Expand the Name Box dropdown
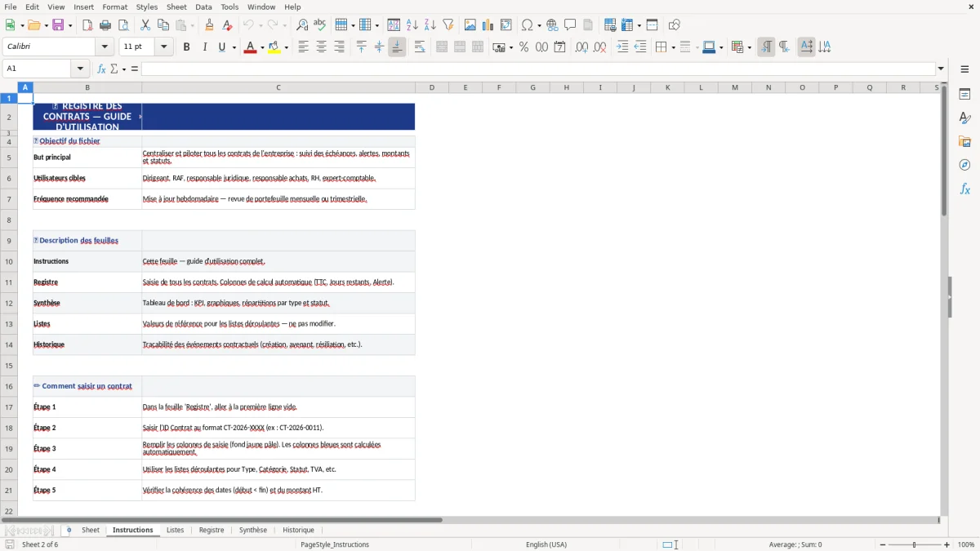 pos(80,69)
